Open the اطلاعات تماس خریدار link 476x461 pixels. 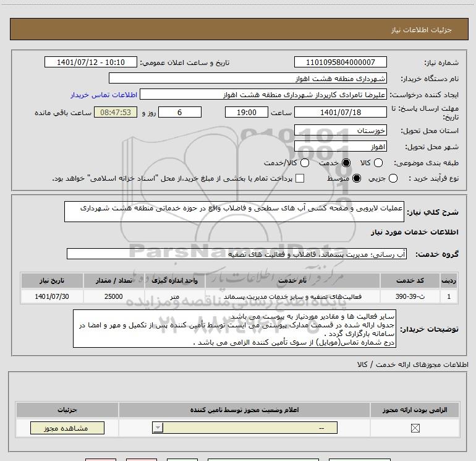[104, 95]
